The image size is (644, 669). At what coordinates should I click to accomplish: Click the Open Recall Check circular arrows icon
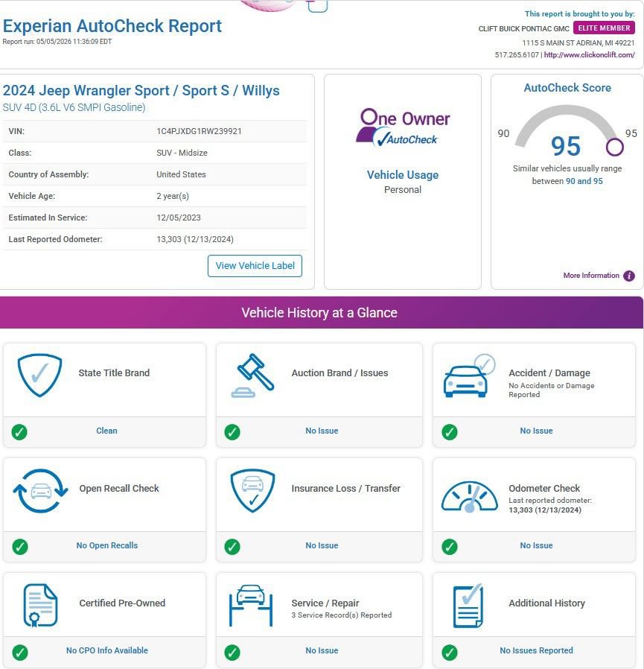point(40,491)
